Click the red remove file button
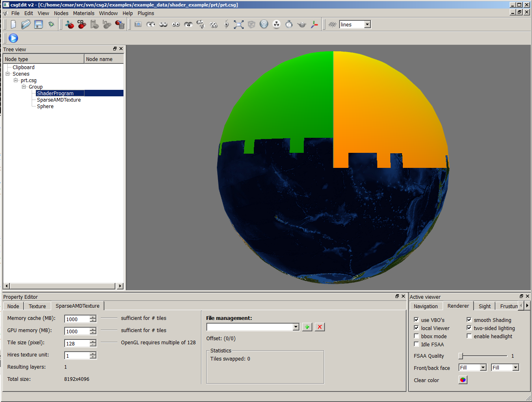The width and height of the screenshot is (532, 402). tap(320, 327)
